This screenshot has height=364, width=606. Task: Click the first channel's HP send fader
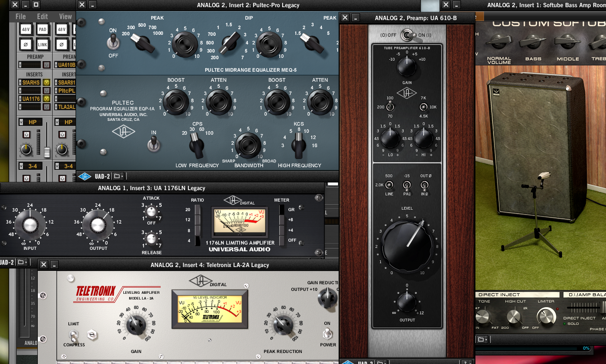coord(47,152)
